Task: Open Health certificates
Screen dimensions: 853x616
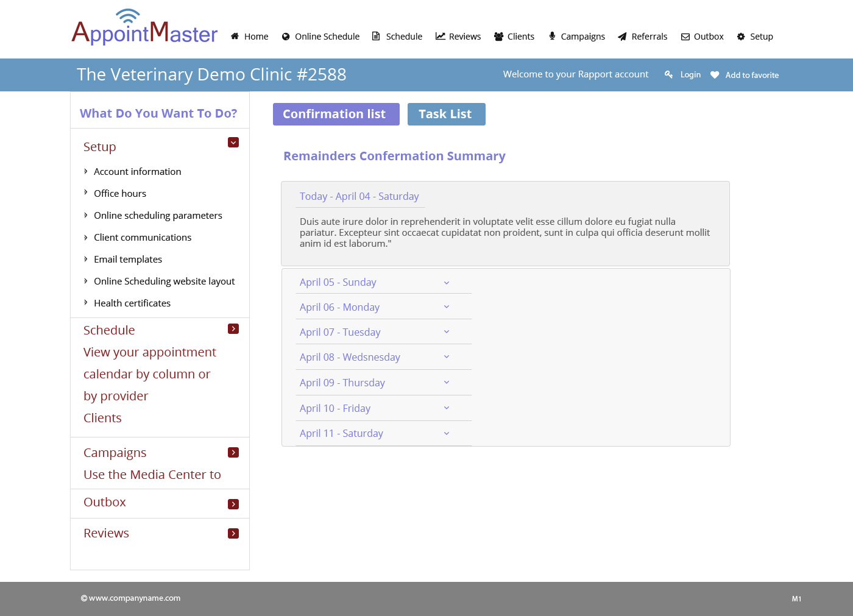Action: click(x=132, y=303)
